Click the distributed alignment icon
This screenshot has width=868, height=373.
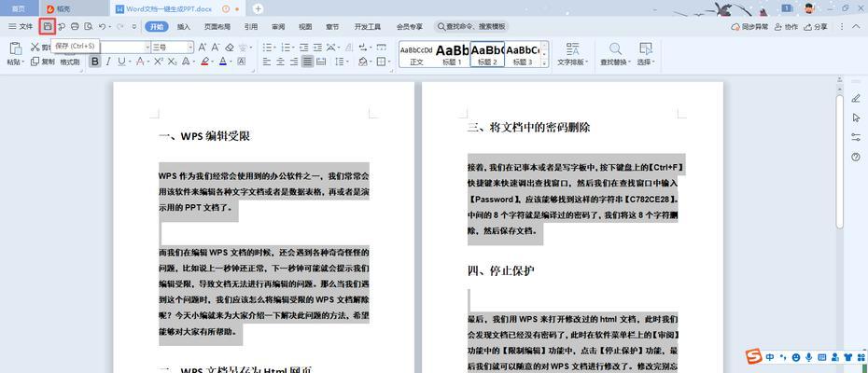point(320,62)
